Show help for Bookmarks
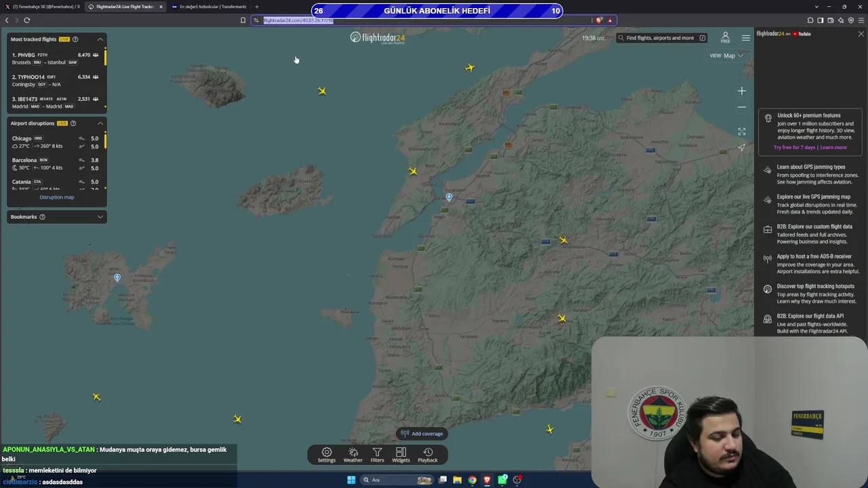 click(x=42, y=217)
